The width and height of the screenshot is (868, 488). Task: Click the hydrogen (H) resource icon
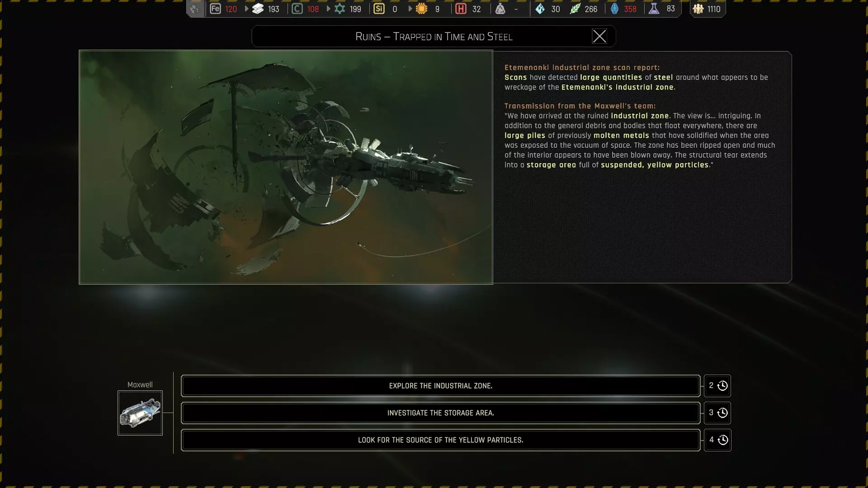pyautogui.click(x=461, y=9)
